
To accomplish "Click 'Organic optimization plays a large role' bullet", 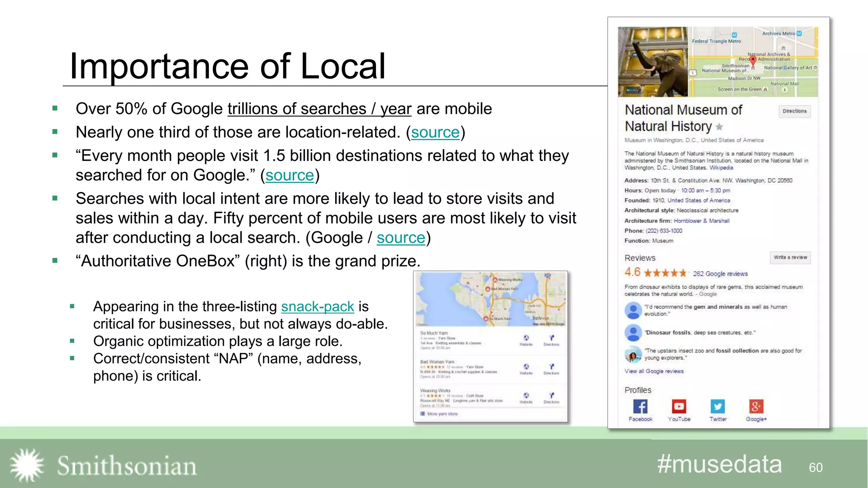I will click(x=218, y=341).
